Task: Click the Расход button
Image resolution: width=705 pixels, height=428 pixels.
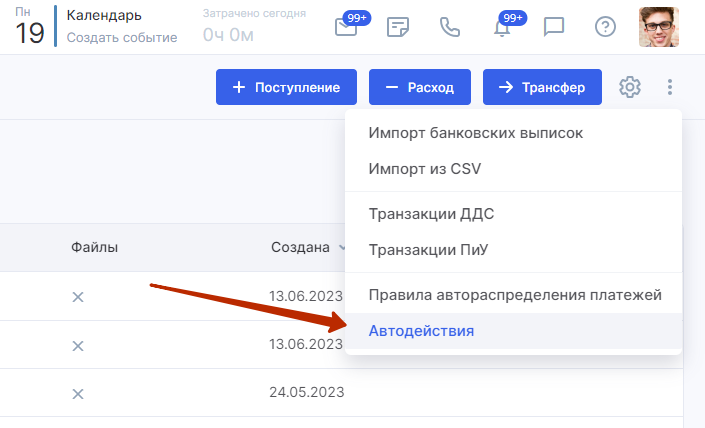Action: point(420,87)
